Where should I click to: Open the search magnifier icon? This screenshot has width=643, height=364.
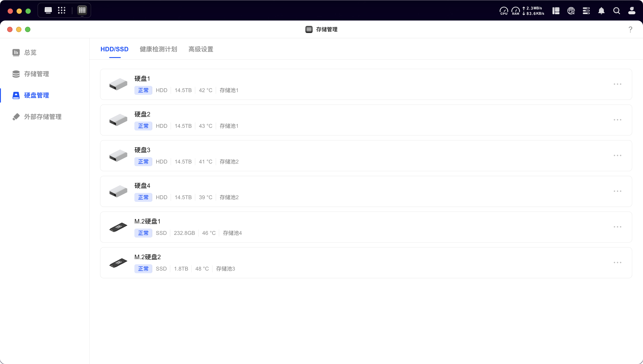click(616, 11)
